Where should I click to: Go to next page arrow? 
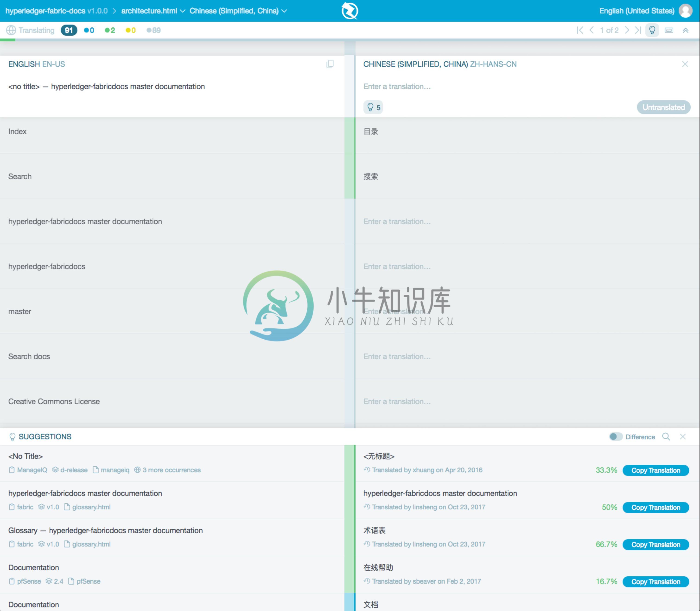tap(627, 30)
